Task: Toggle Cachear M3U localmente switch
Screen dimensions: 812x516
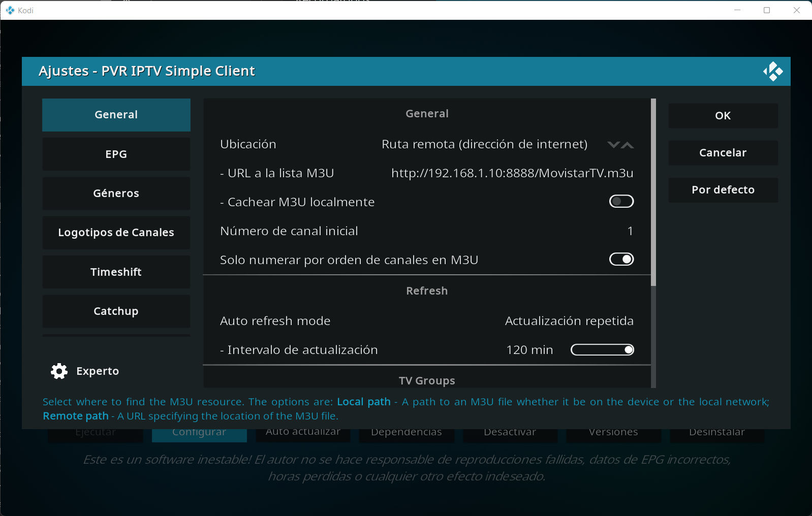Action: pos(621,202)
